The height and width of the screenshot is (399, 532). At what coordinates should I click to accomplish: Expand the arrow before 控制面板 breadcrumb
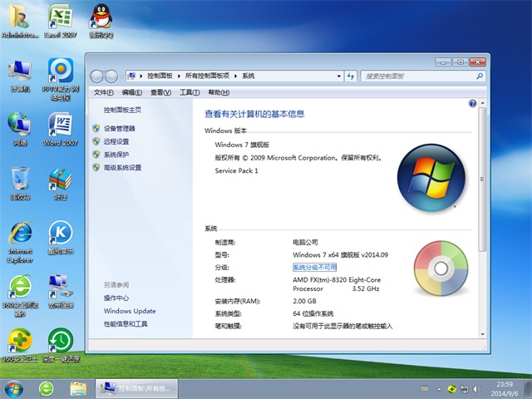pos(140,76)
